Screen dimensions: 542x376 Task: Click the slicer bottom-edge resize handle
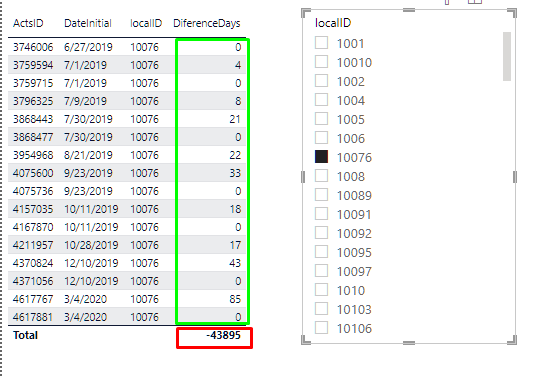(409, 342)
